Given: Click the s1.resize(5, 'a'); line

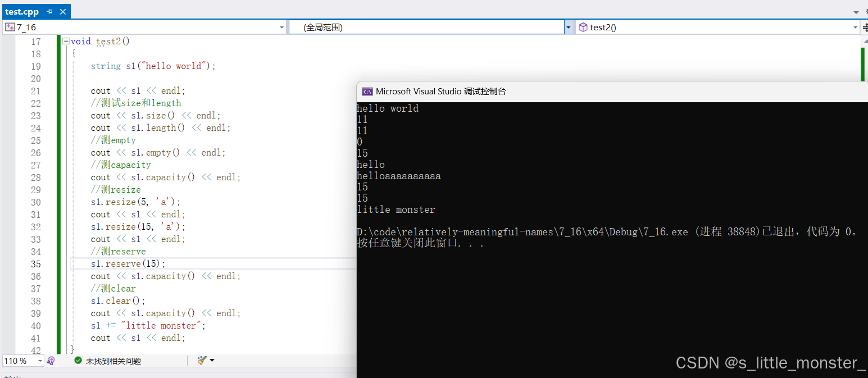Looking at the screenshot, I should click(x=136, y=202).
